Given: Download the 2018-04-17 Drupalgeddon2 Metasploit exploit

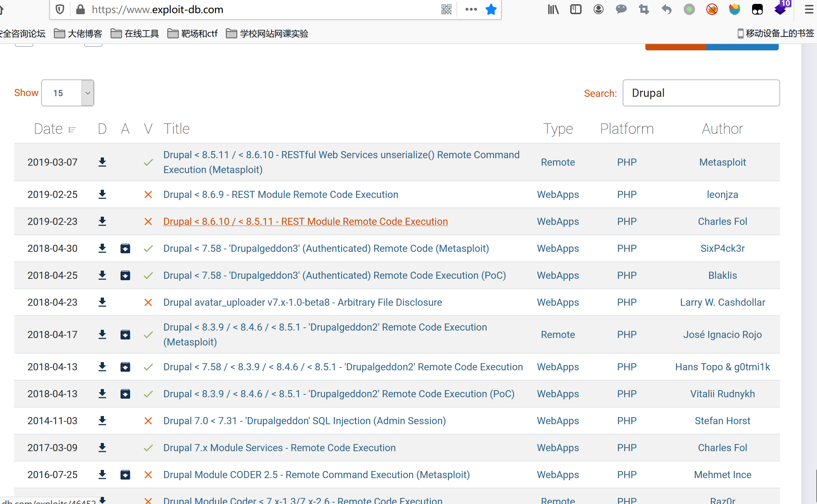Looking at the screenshot, I should pyautogui.click(x=102, y=334).
